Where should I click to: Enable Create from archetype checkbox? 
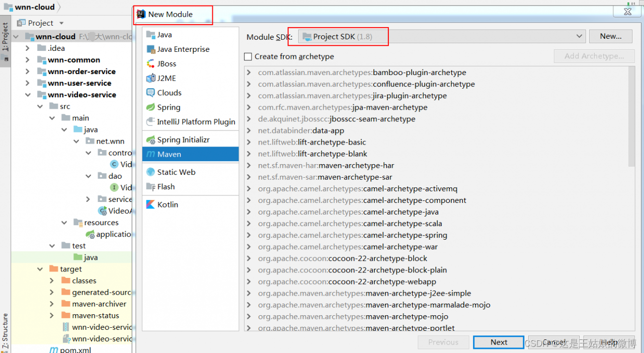coord(248,56)
